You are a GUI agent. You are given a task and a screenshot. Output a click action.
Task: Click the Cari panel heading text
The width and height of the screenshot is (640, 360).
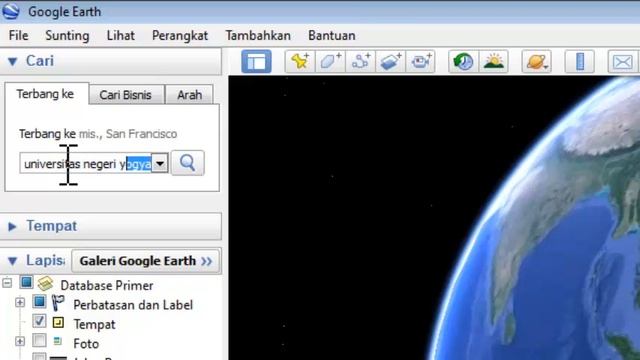point(40,61)
